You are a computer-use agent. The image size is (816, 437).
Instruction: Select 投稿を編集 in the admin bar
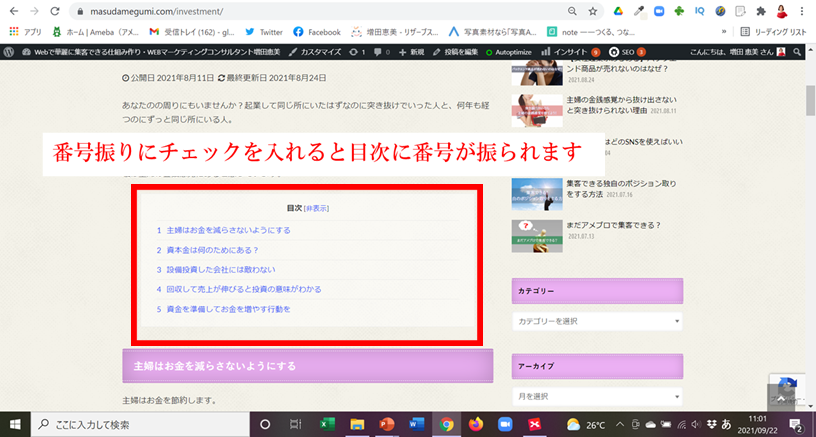[455, 52]
